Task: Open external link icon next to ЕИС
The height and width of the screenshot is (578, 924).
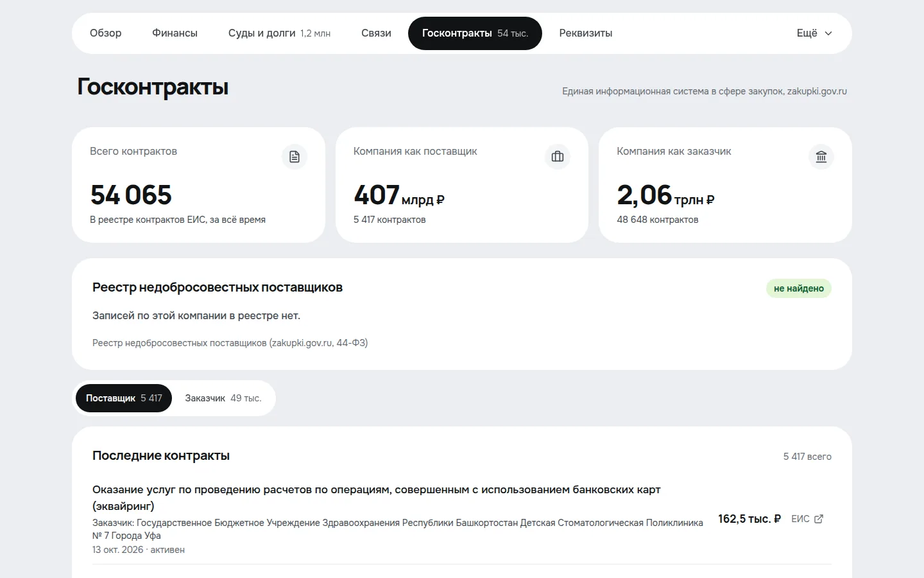Action: pyautogui.click(x=819, y=519)
